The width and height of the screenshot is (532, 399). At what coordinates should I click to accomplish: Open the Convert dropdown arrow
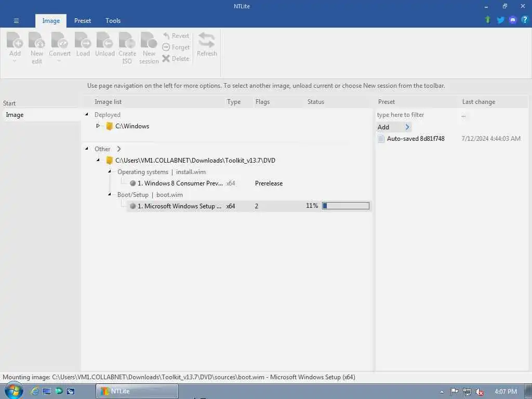point(59,61)
